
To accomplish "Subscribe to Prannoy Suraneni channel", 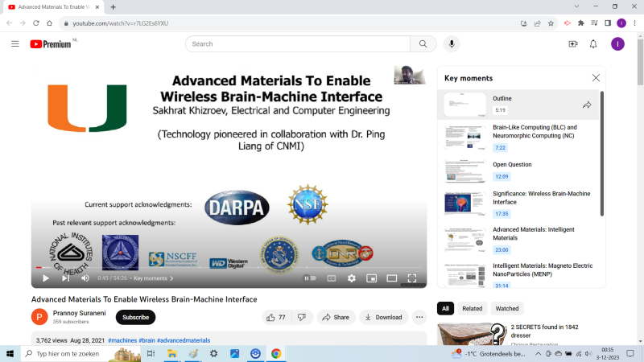I will (135, 317).
